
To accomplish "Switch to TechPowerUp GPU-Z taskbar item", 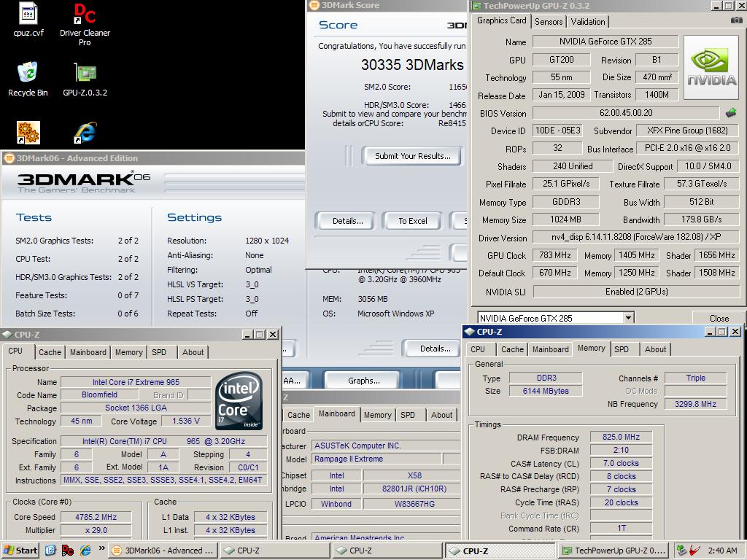I will pos(613,551).
